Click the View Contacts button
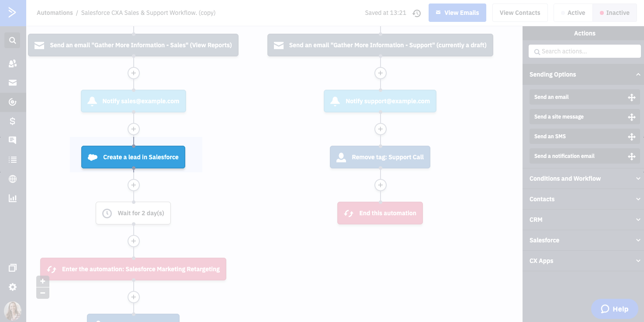Viewport: 644px width, 322px height. pos(520,13)
